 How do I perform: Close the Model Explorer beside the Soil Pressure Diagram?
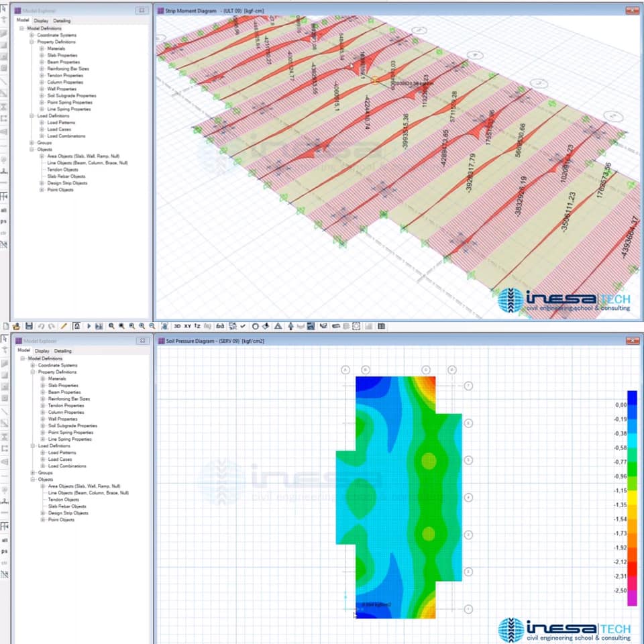tap(142, 341)
